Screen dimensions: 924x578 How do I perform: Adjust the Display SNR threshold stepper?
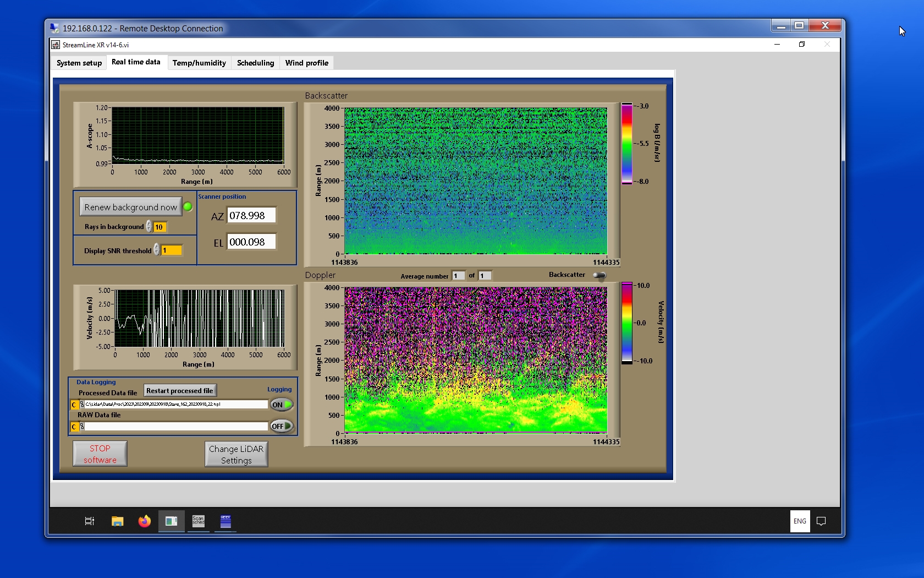click(157, 250)
